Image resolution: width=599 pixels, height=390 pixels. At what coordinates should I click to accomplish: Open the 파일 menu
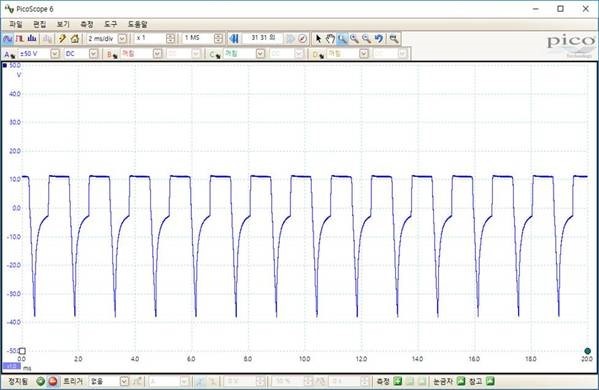tap(16, 24)
